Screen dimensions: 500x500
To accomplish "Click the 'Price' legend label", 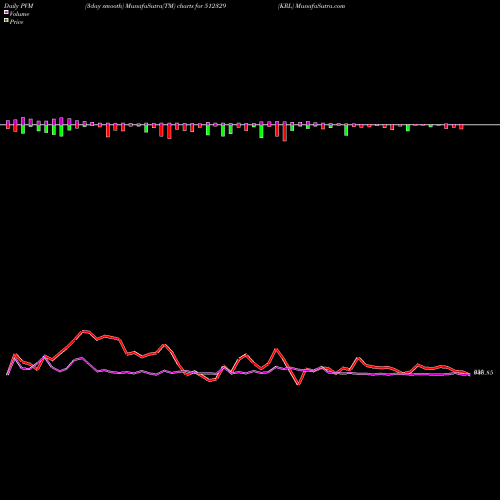I will (16, 22).
